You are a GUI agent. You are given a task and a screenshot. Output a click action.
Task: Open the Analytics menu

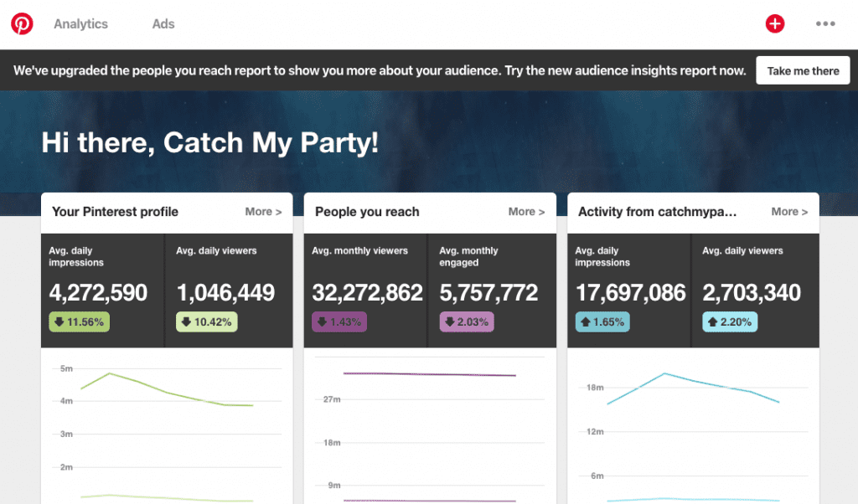[80, 23]
